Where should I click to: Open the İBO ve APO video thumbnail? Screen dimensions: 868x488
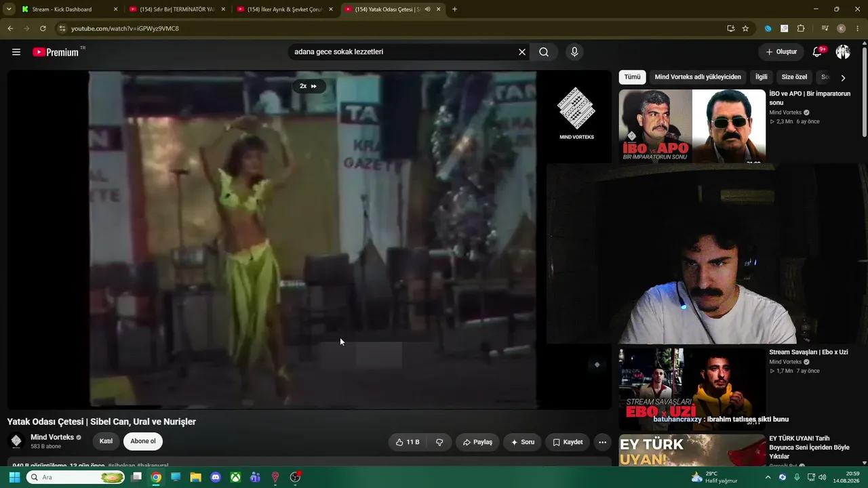(x=692, y=126)
